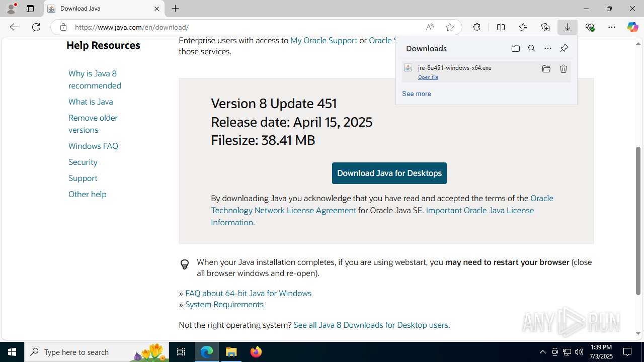
Task: View site information lock icon
Action: pyautogui.click(x=63, y=27)
